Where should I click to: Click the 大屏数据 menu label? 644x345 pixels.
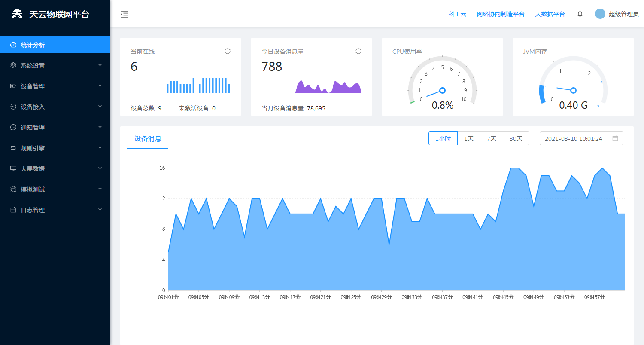coord(33,169)
